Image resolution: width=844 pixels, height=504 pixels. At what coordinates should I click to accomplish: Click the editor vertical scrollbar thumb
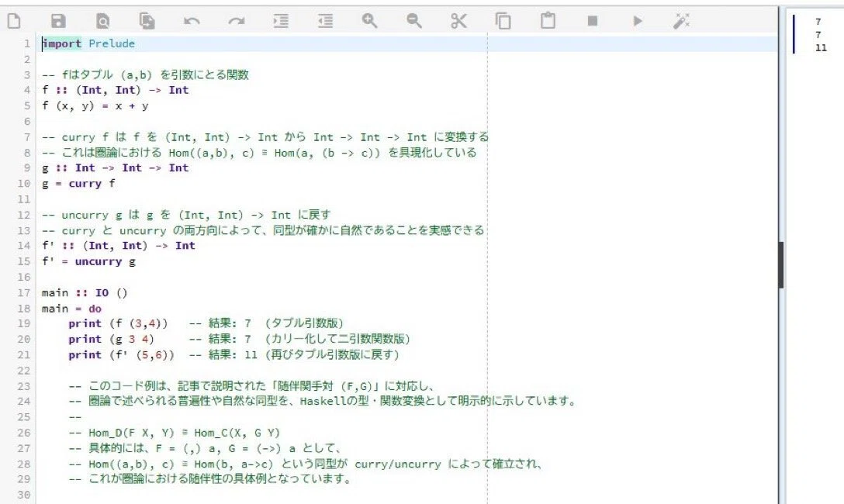tap(780, 265)
